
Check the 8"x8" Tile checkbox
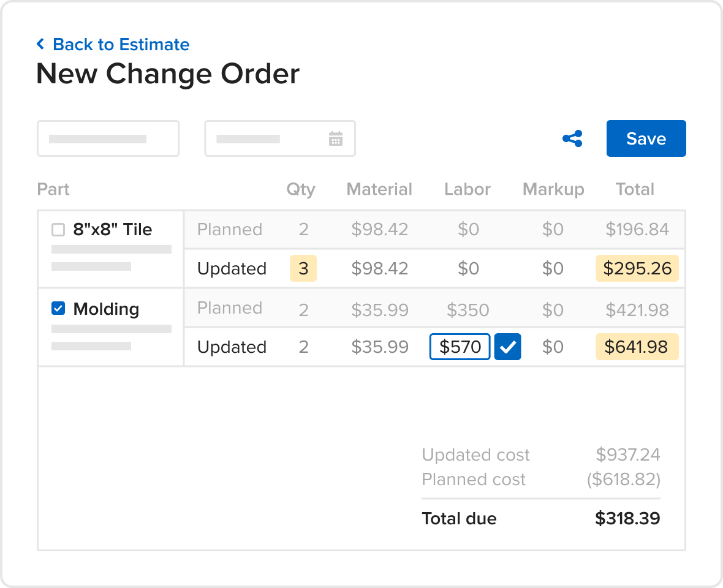pyautogui.click(x=58, y=230)
